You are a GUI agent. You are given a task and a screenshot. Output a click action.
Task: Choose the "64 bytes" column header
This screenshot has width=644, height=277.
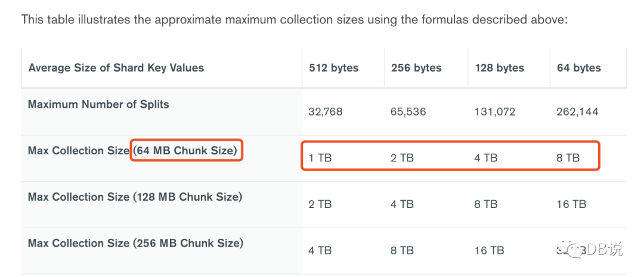[x=579, y=68]
